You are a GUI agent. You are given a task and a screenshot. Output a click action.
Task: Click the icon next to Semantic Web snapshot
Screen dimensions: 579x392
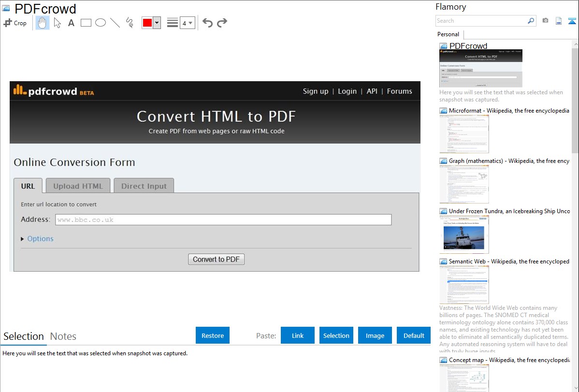pyautogui.click(x=443, y=261)
